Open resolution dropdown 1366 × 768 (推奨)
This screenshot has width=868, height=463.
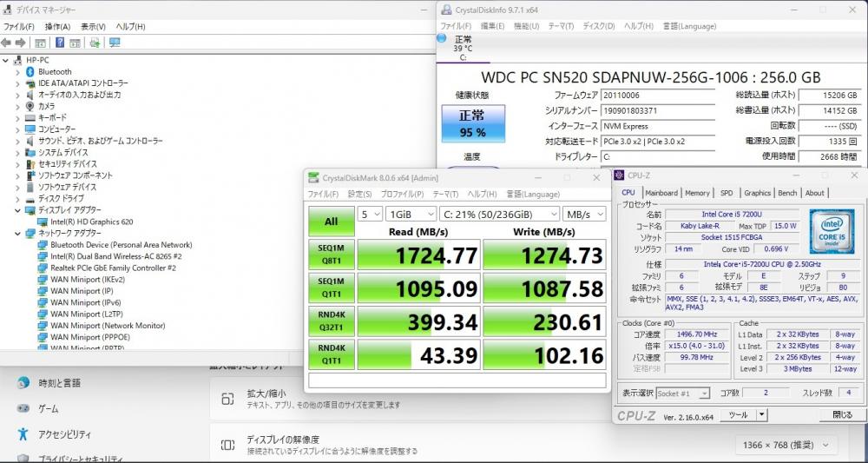point(786,446)
